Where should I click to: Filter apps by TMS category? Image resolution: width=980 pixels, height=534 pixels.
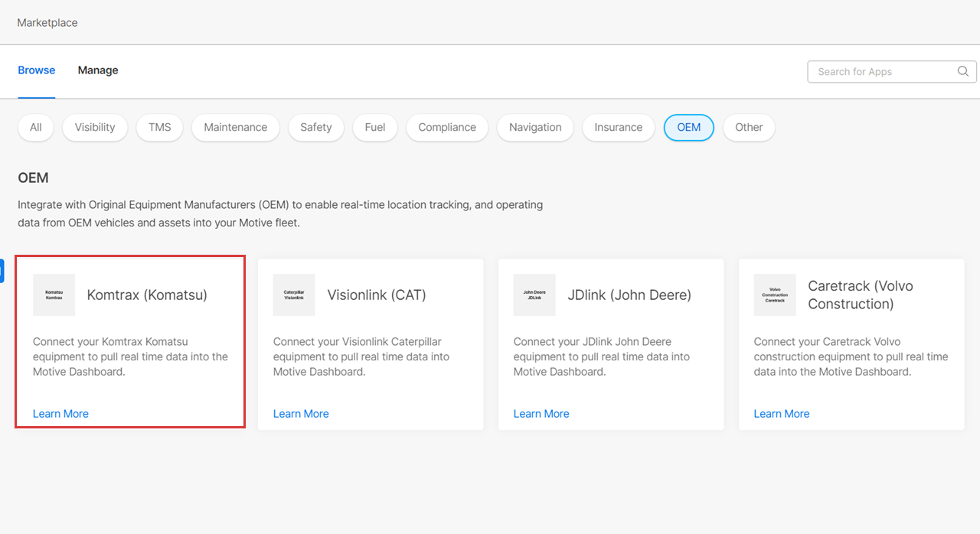tap(160, 128)
